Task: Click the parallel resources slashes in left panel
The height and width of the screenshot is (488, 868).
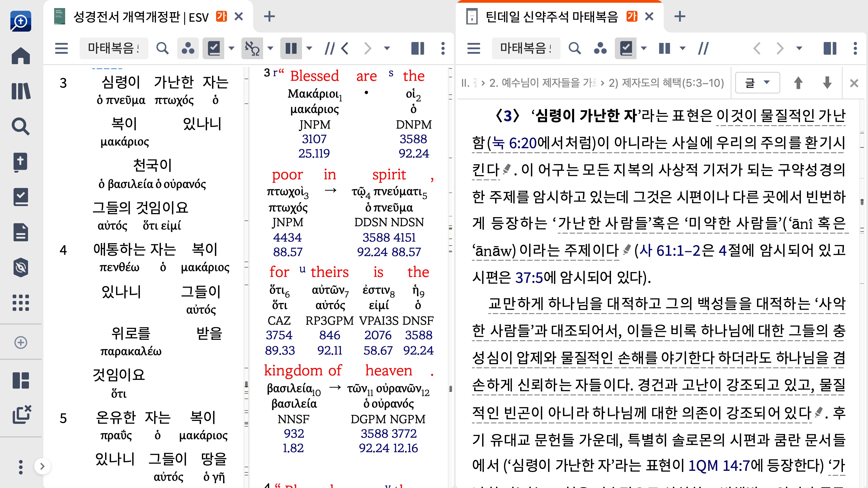Action: (329, 49)
